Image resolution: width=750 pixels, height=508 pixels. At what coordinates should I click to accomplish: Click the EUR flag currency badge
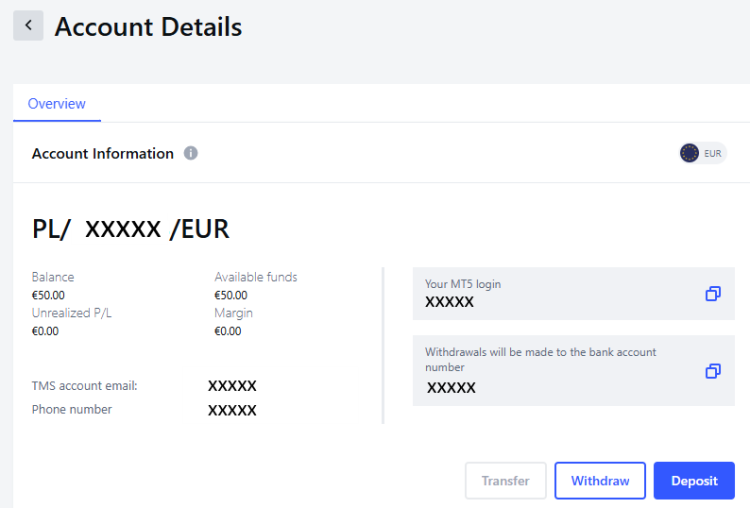(x=702, y=153)
